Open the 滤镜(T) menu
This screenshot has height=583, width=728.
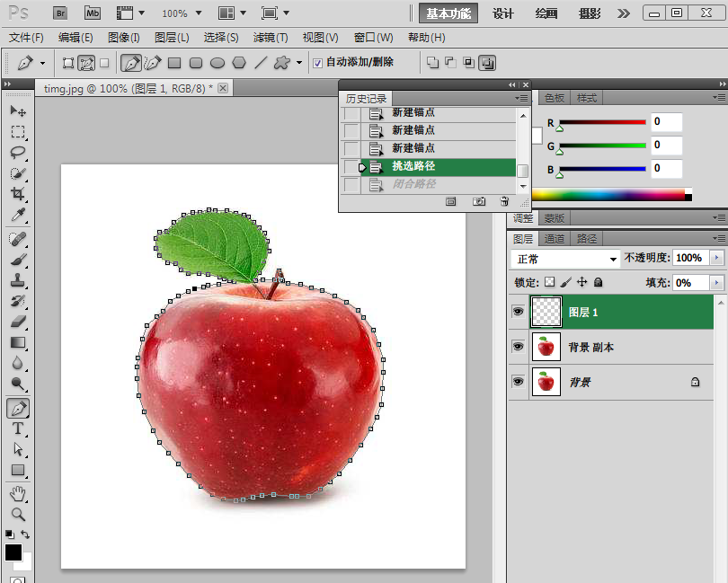point(271,38)
